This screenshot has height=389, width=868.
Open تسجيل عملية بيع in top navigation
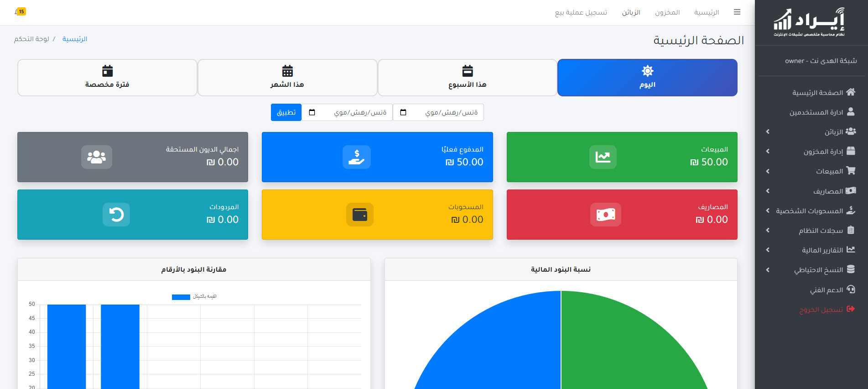pos(581,12)
